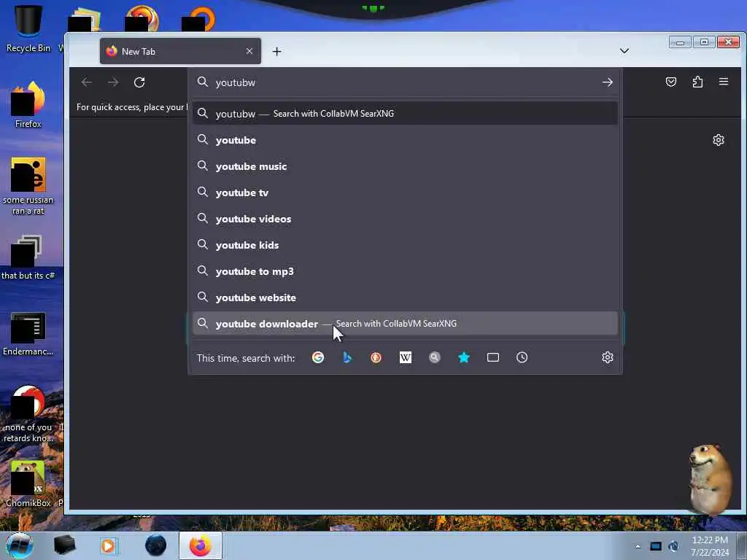Image resolution: width=747 pixels, height=560 pixels.
Task: Open a new tab with plus button
Action: click(276, 52)
